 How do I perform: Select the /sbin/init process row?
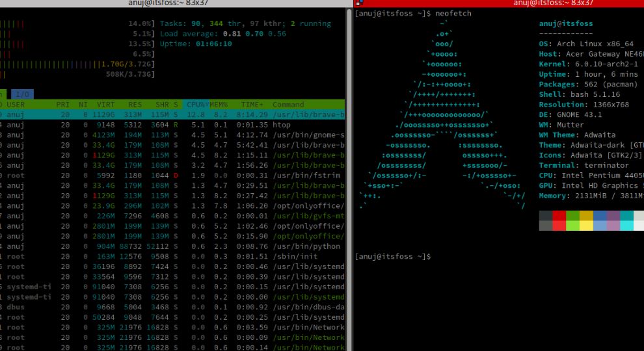(x=172, y=257)
